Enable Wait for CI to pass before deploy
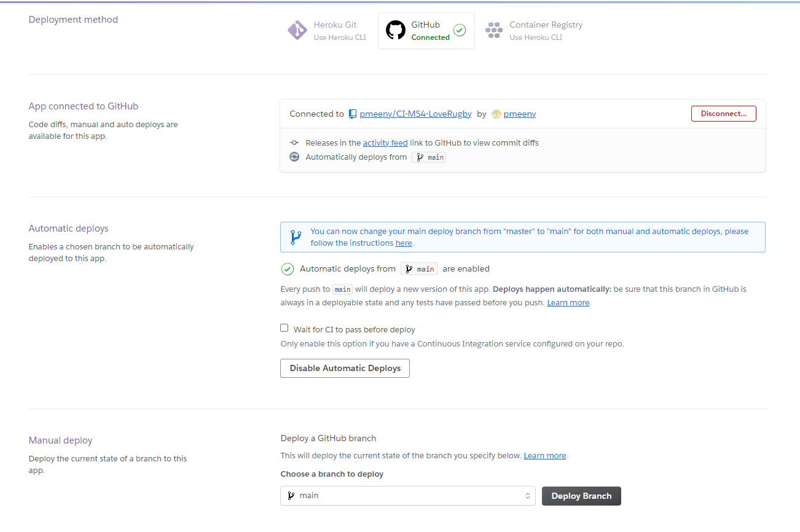 pyautogui.click(x=284, y=328)
